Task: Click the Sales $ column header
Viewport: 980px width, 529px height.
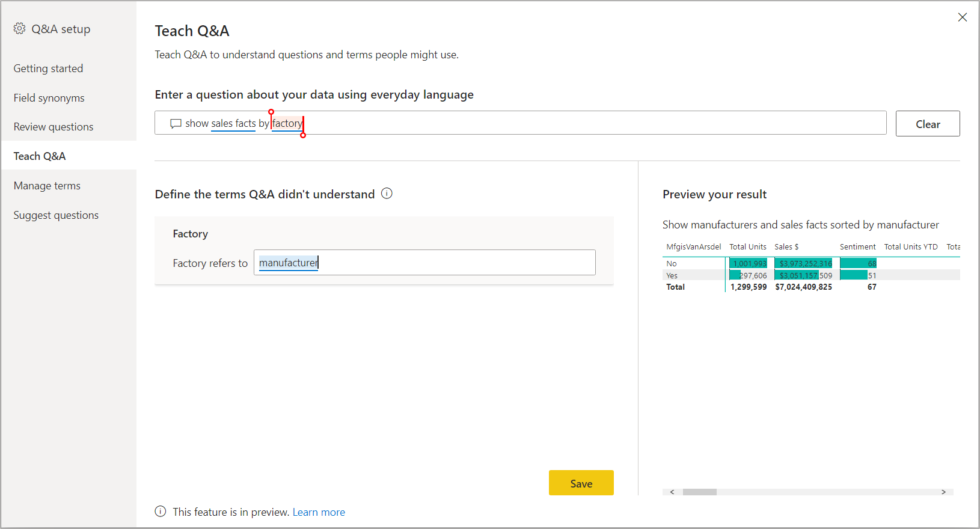Action: click(786, 247)
